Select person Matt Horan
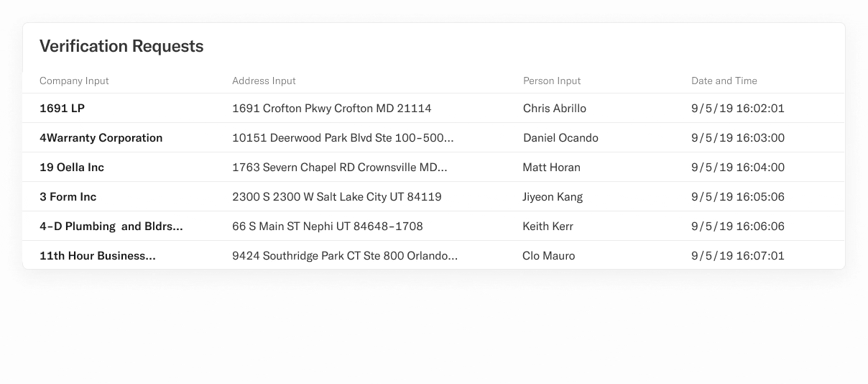 (552, 168)
